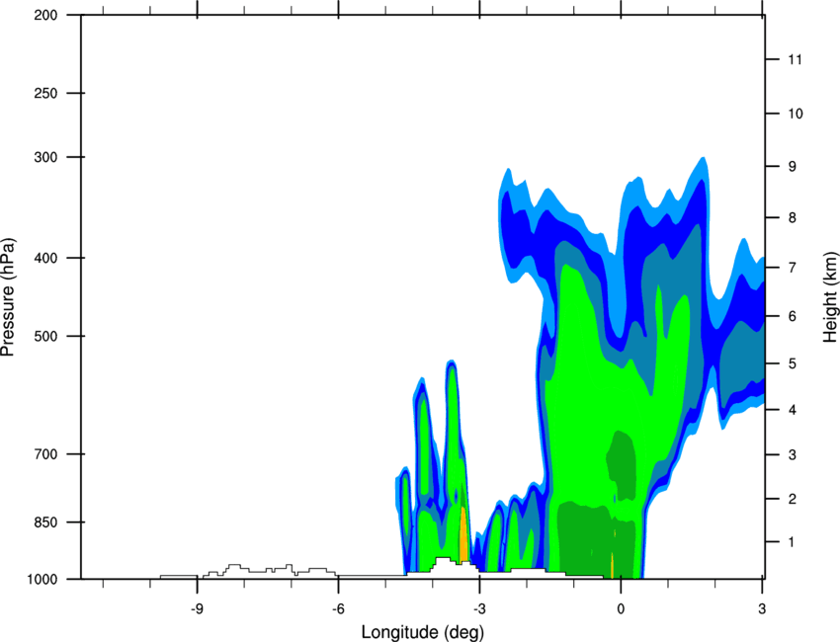Click pressure tick label 400
Viewport: 840px width, 642px height.
46,258
